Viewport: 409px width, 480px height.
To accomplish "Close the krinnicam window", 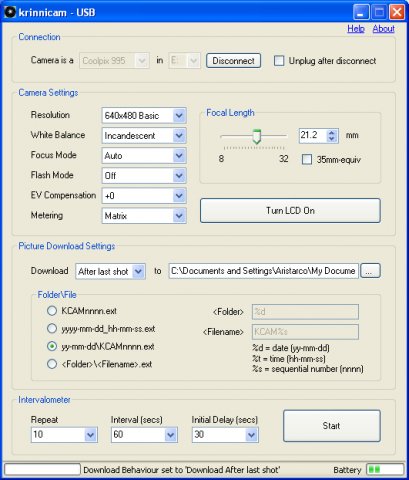I will coord(397,12).
